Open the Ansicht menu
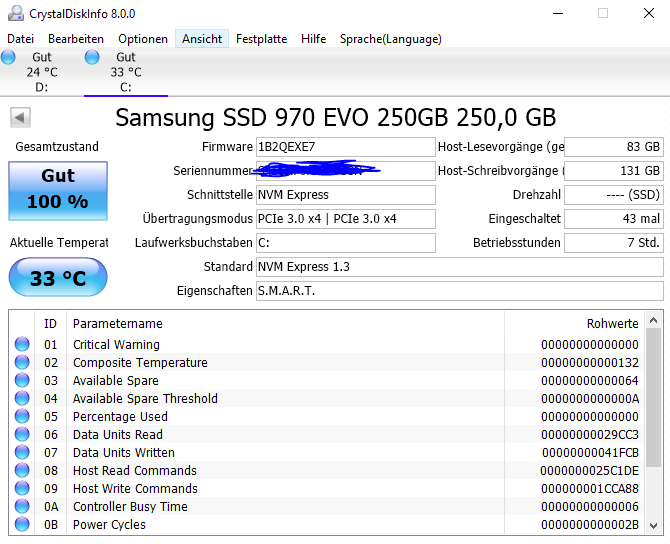670x544 pixels. tap(202, 39)
